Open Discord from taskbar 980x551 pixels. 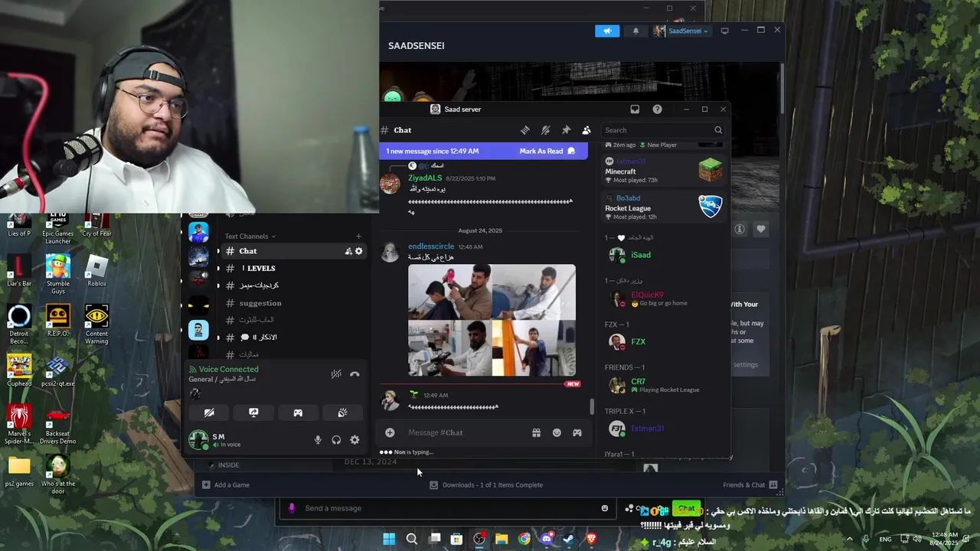pyautogui.click(x=547, y=539)
